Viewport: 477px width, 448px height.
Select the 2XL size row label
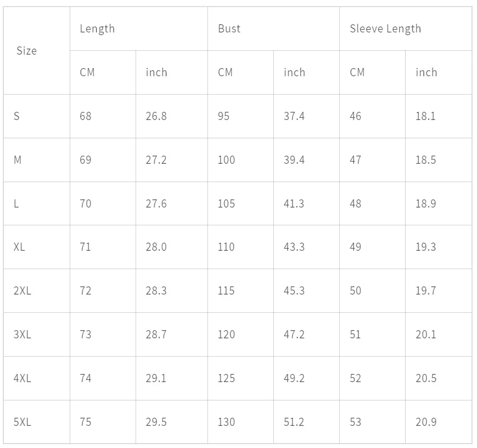22,291
